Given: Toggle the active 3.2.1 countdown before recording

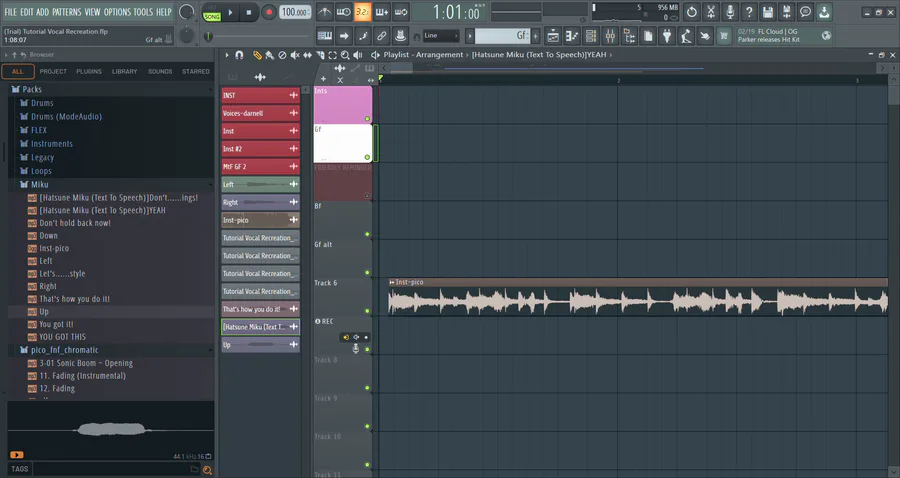Looking at the screenshot, I should point(362,11).
